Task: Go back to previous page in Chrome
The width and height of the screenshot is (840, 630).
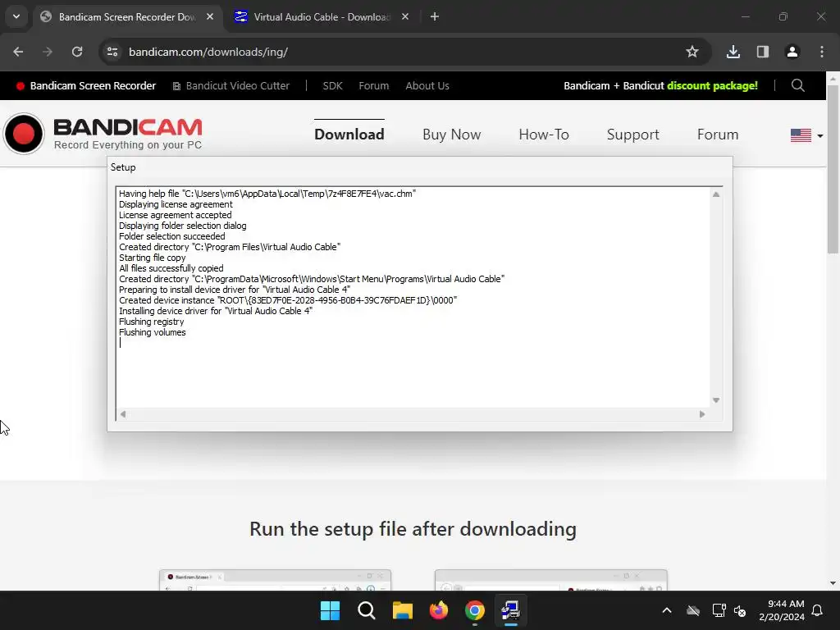Action: pos(18,52)
